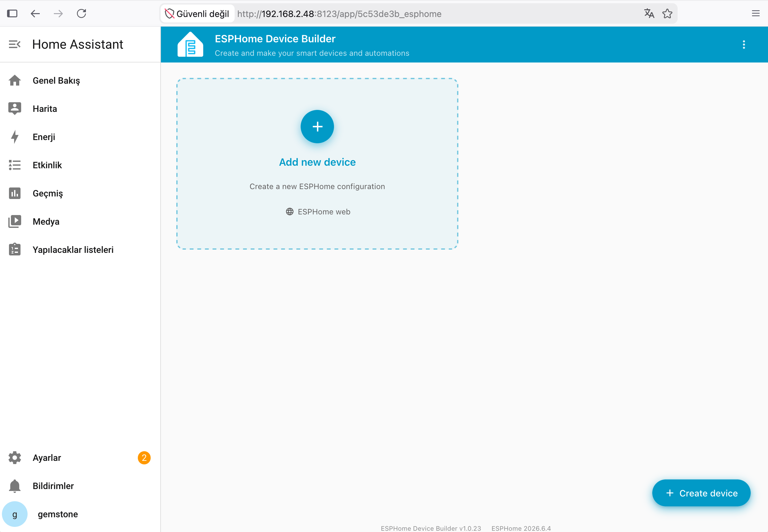The height and width of the screenshot is (532, 768).
Task: Click the Ayarlar gear icon
Action: 15,458
